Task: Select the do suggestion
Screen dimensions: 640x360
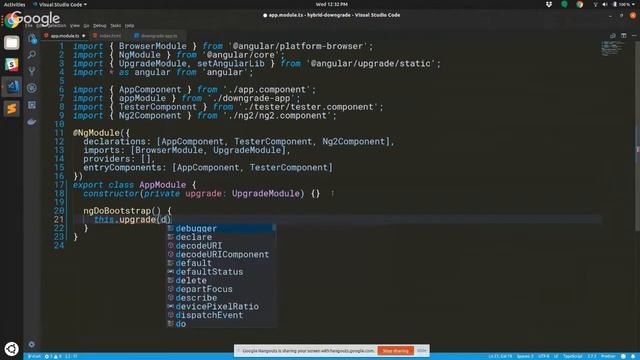Action: pyautogui.click(x=222, y=324)
